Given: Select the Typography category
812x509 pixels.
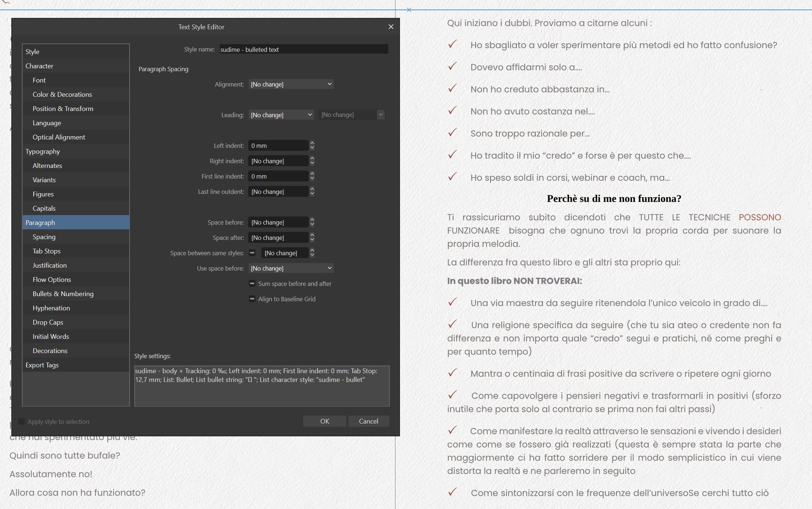Looking at the screenshot, I should 76,151.
